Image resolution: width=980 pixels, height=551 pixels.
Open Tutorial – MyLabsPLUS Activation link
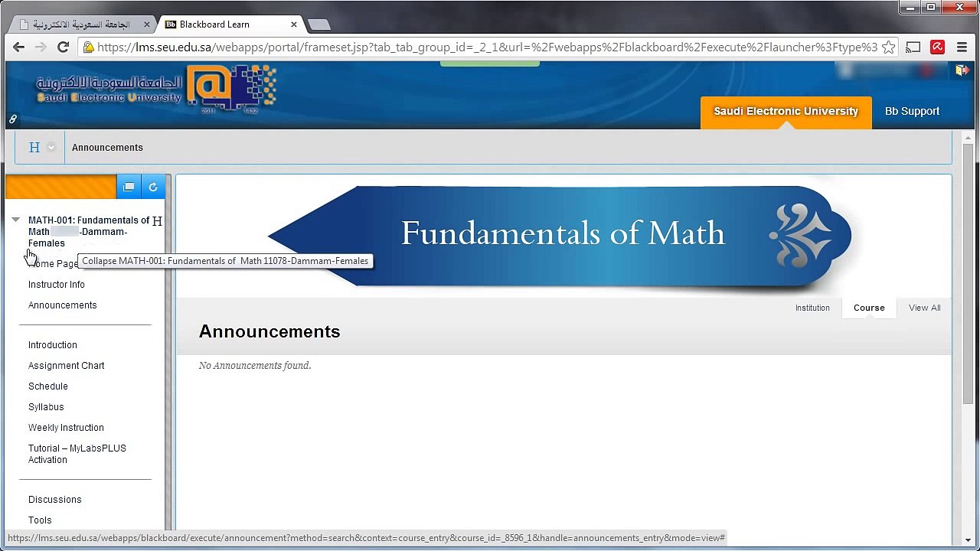77,454
